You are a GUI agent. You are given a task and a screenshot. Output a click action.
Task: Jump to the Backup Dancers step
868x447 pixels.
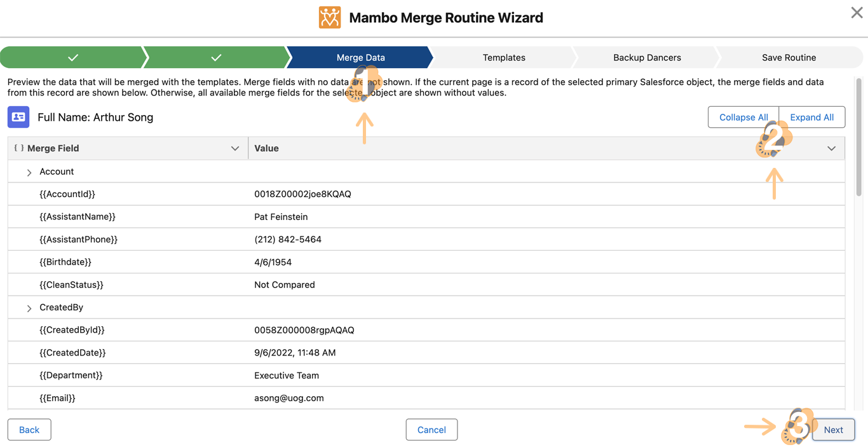646,57
